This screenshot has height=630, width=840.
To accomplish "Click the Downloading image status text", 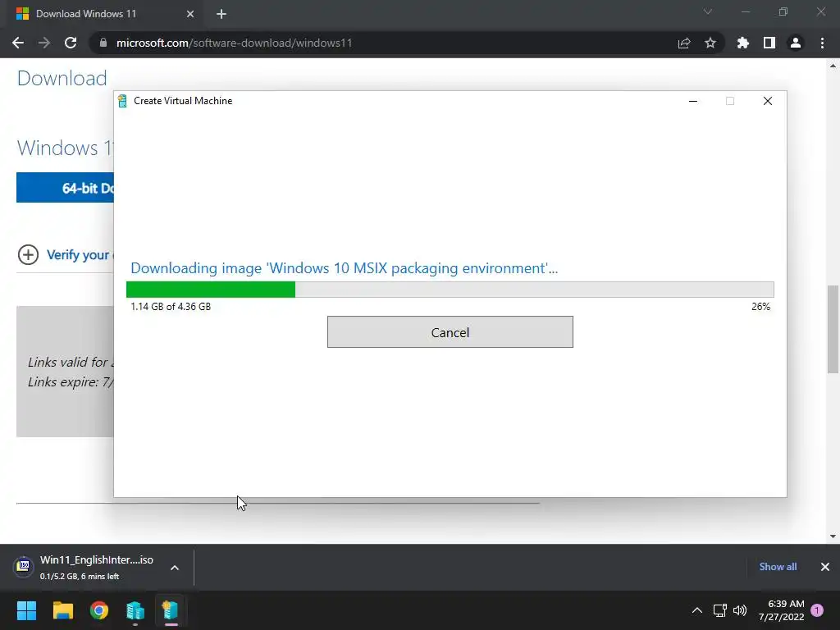I will (x=344, y=268).
